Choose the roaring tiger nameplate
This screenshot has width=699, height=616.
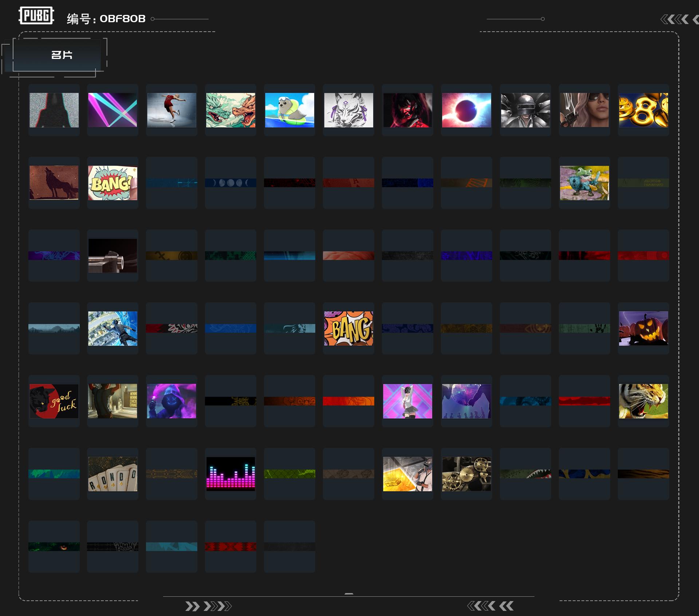coord(643,401)
